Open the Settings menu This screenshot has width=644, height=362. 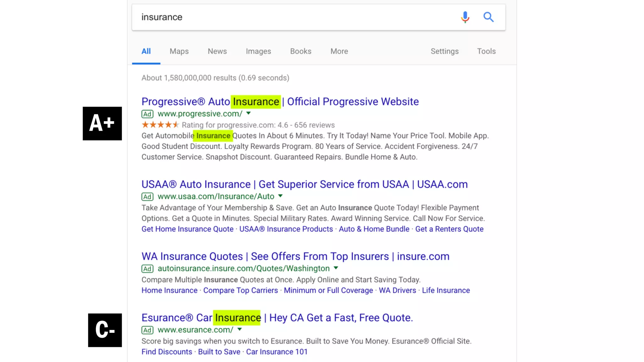[x=444, y=51]
